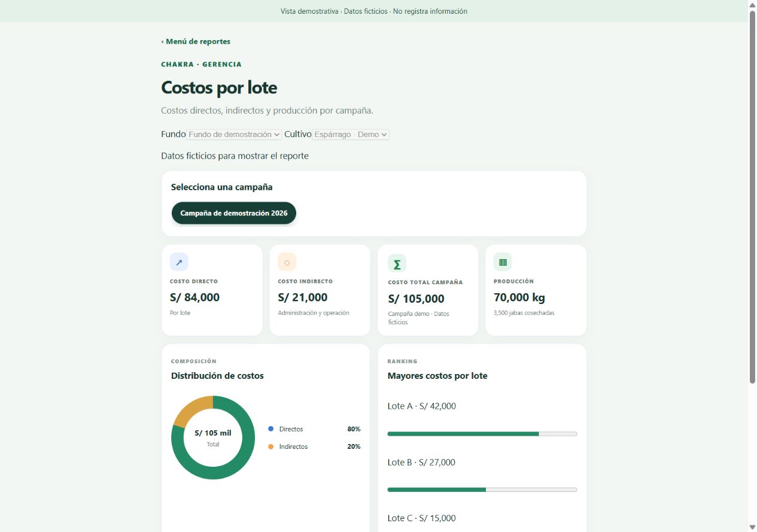This screenshot has width=757, height=532.
Task: Click the scrollbar down arrow
Action: pos(752,527)
